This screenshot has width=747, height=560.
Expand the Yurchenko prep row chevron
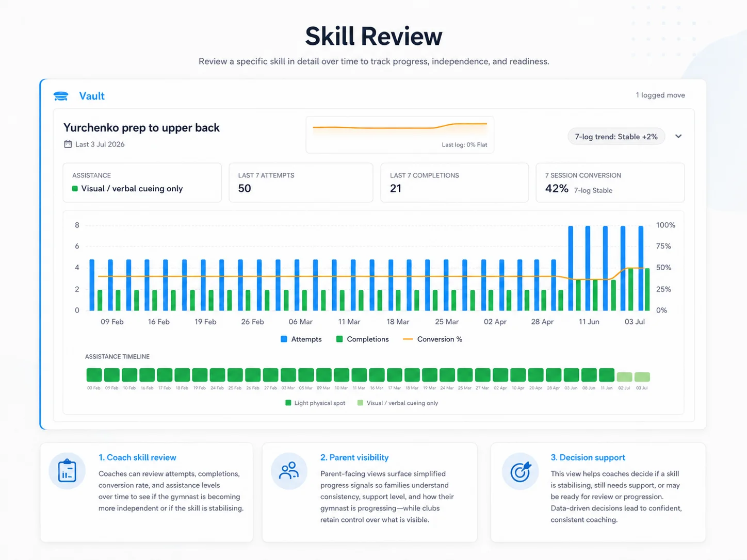click(678, 137)
